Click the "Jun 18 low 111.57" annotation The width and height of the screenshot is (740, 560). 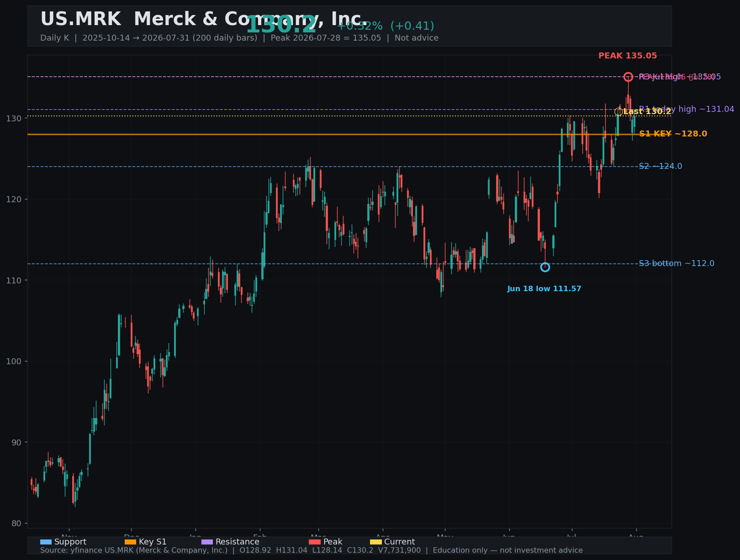pyautogui.click(x=544, y=289)
